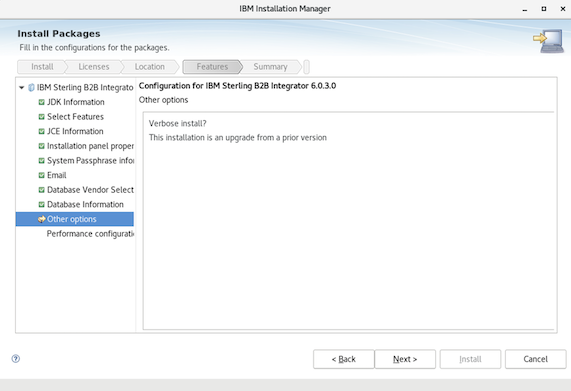Image resolution: width=571 pixels, height=391 pixels.
Task: Click the check icon beside Database Vendor Selection
Action: click(42, 190)
